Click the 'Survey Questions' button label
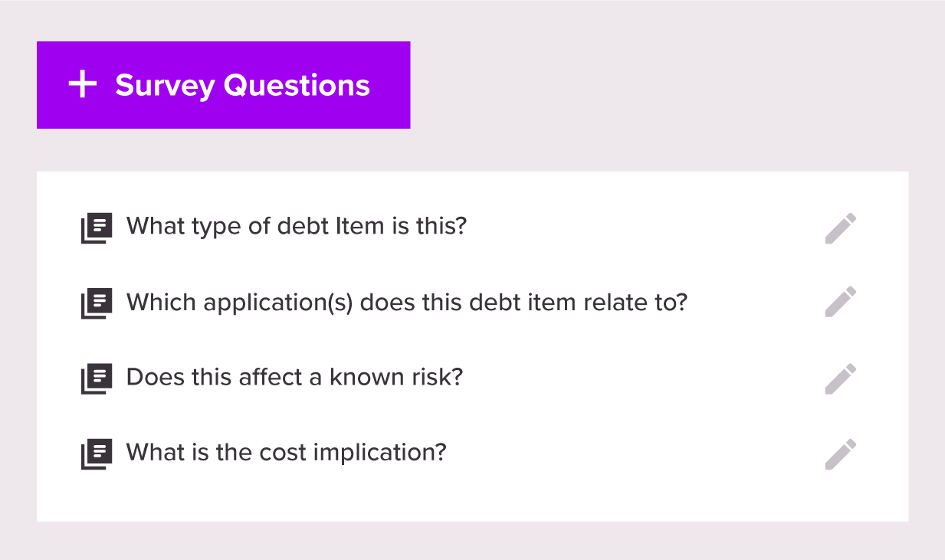Image resolution: width=945 pixels, height=560 pixels. (x=242, y=85)
